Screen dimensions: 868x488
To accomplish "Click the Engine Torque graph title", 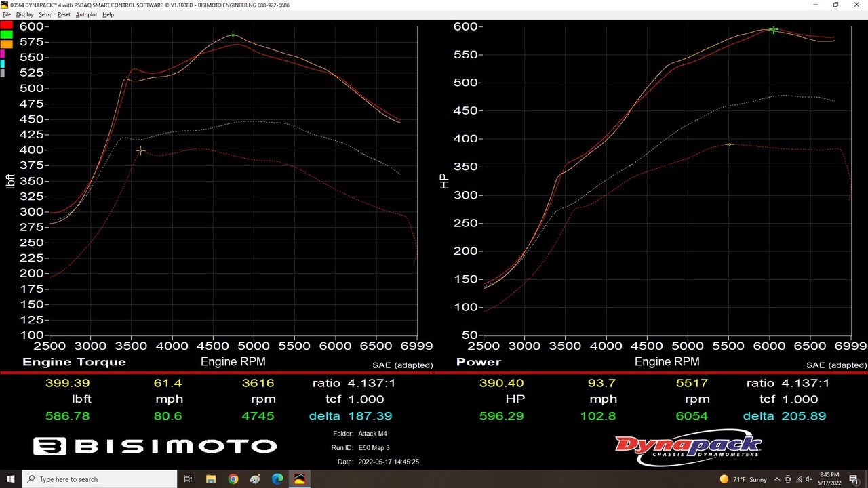I will pyautogui.click(x=74, y=362).
